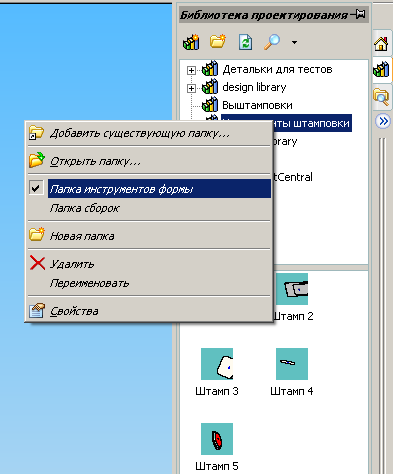
Task: Click the Выштамповки library icon
Action: click(210, 105)
